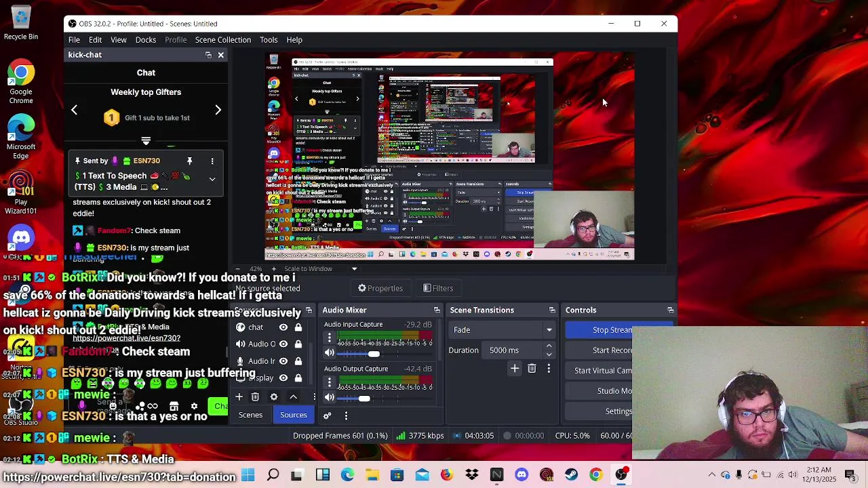Open Properties for selected source

tap(380, 288)
